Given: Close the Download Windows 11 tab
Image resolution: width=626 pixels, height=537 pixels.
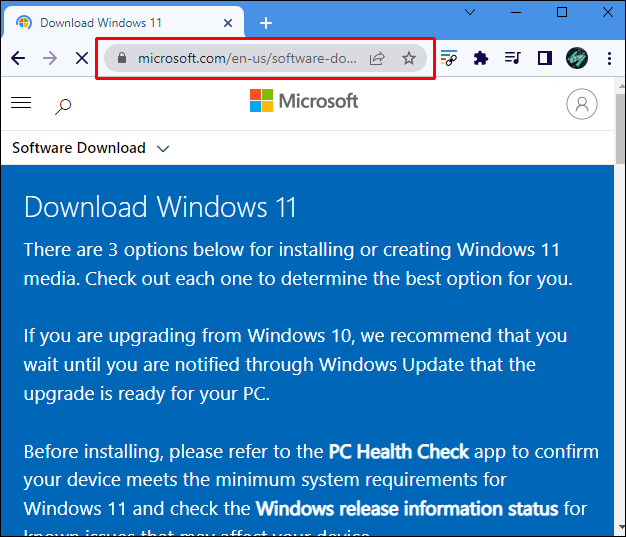Looking at the screenshot, I should tap(228, 23).
